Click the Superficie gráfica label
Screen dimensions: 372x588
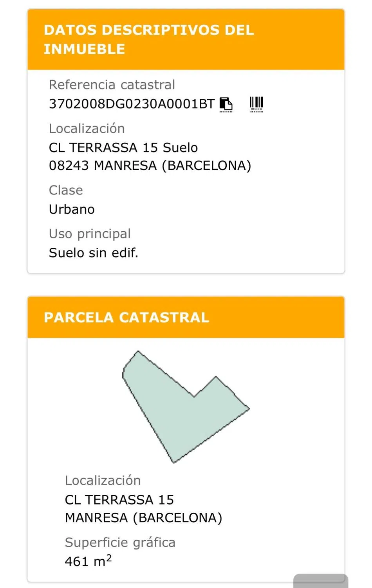pos(120,543)
